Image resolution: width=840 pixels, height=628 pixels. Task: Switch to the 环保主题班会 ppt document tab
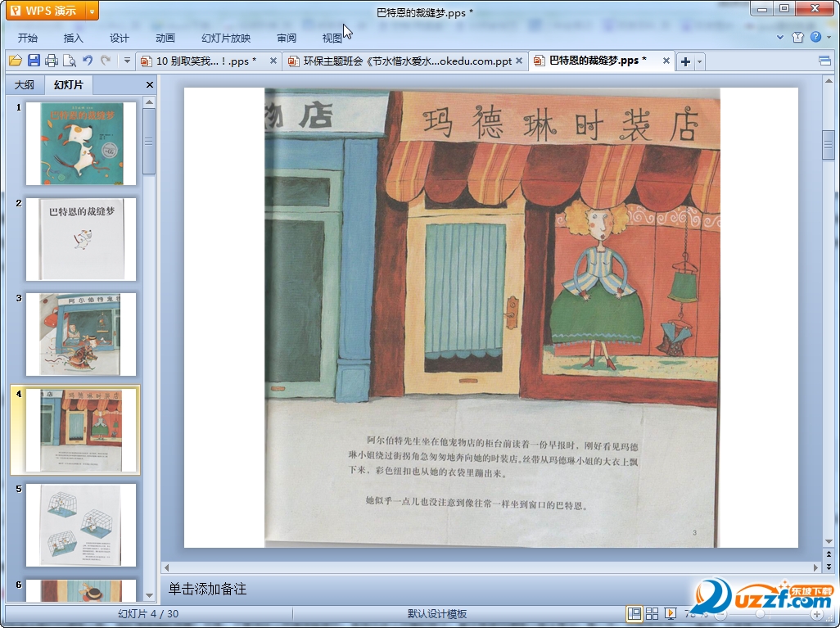click(407, 61)
